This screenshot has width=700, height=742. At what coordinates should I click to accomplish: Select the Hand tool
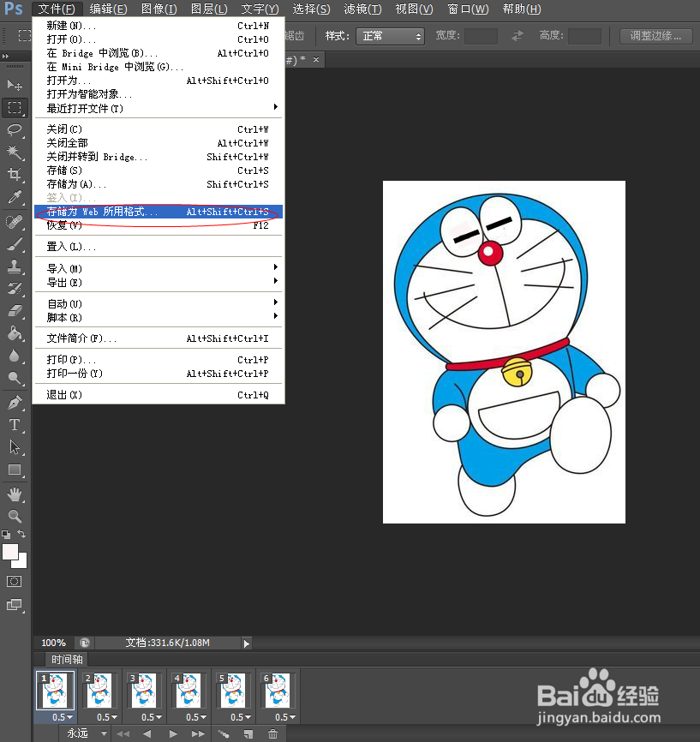coord(15,494)
